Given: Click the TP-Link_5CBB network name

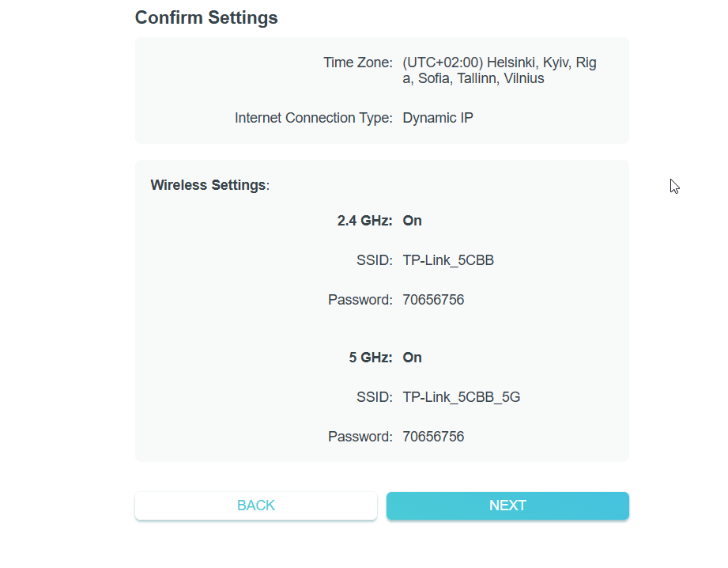Looking at the screenshot, I should click(x=448, y=260).
